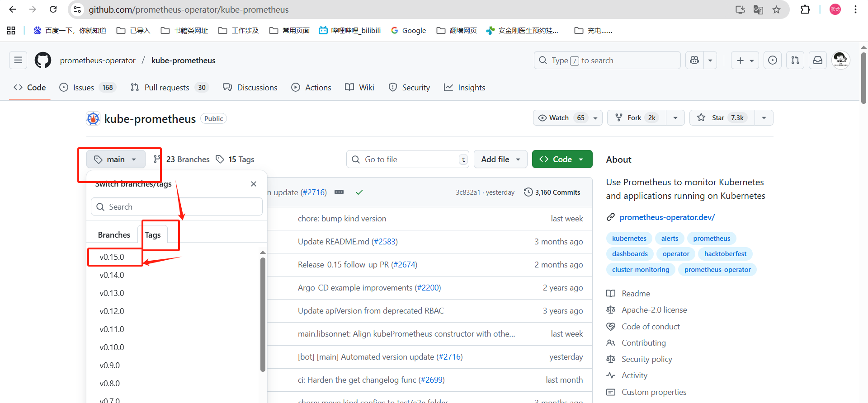The width and height of the screenshot is (868, 403).
Task: Open the pull requests icon in header
Action: [x=795, y=60]
